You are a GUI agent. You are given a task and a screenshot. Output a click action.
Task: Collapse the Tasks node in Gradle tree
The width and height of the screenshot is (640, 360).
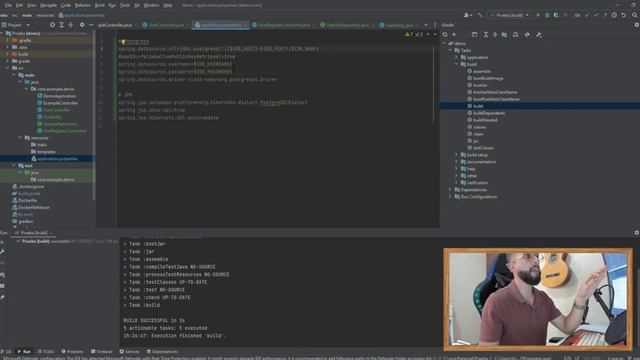450,51
